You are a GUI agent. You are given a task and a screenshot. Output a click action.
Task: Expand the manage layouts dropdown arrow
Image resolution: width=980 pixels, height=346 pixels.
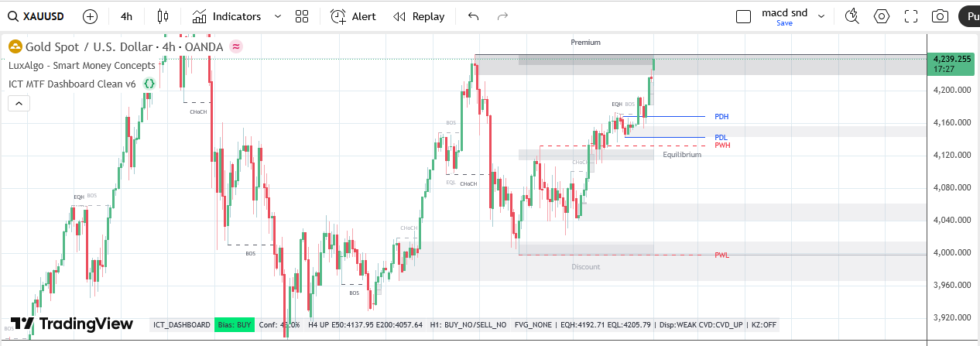tap(821, 16)
